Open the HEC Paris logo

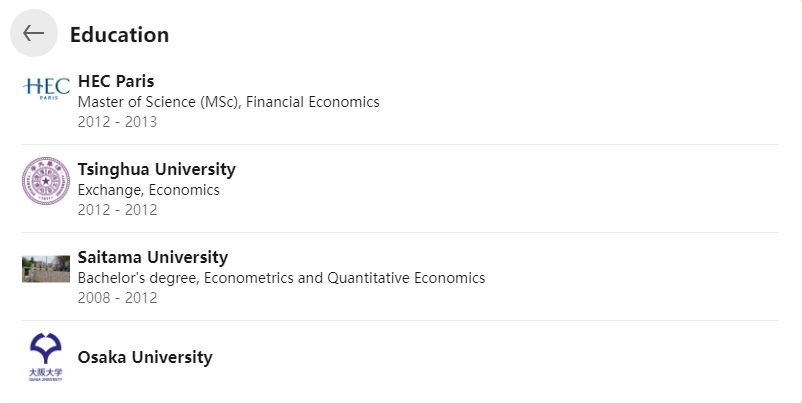46,88
